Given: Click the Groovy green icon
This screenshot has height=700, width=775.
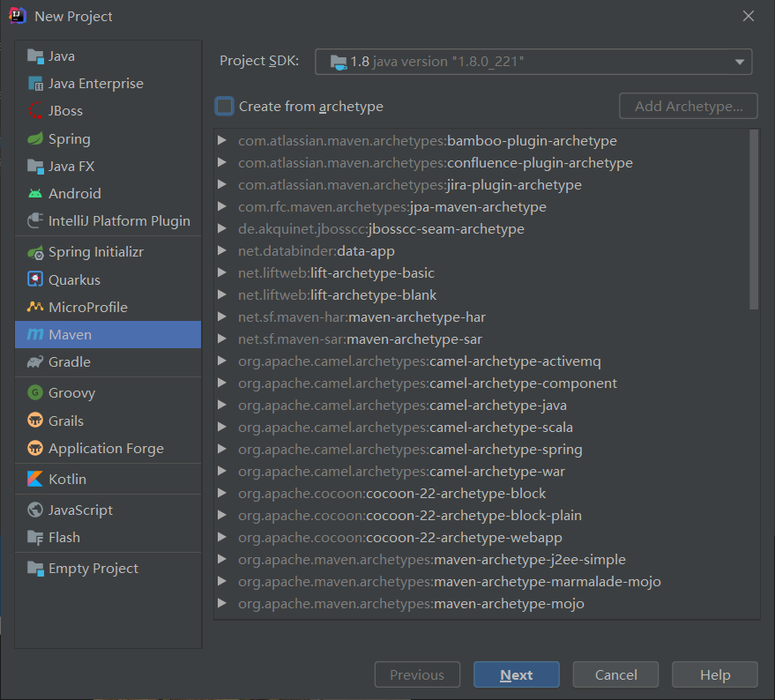Looking at the screenshot, I should tap(35, 392).
